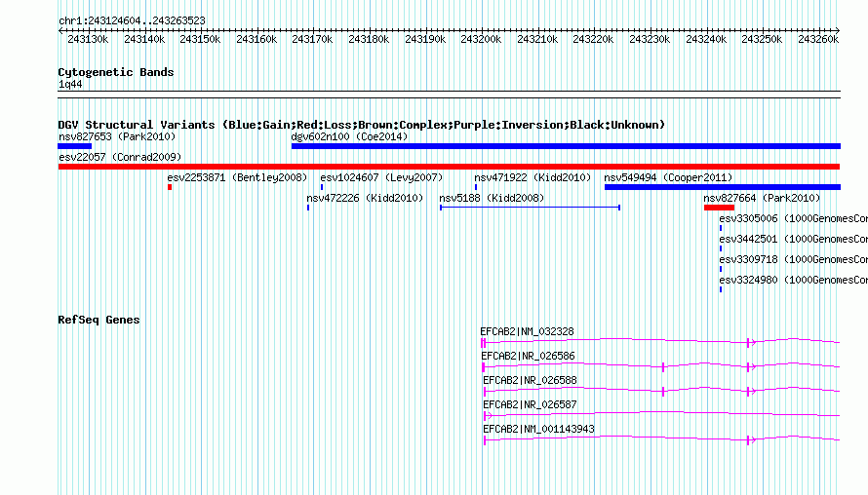Select the esv3324980 variant label

[793, 280]
